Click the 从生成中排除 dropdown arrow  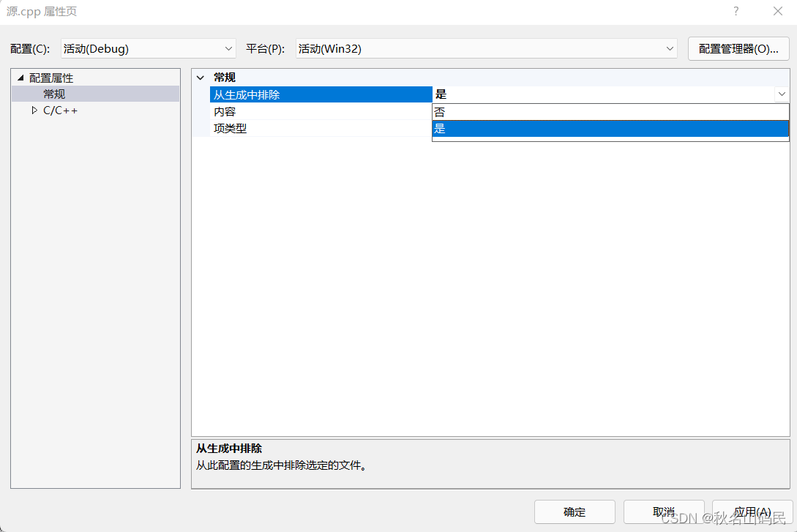tap(782, 94)
